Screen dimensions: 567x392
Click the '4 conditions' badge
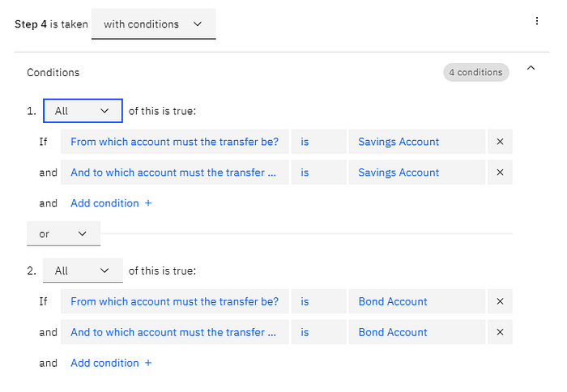coord(476,72)
